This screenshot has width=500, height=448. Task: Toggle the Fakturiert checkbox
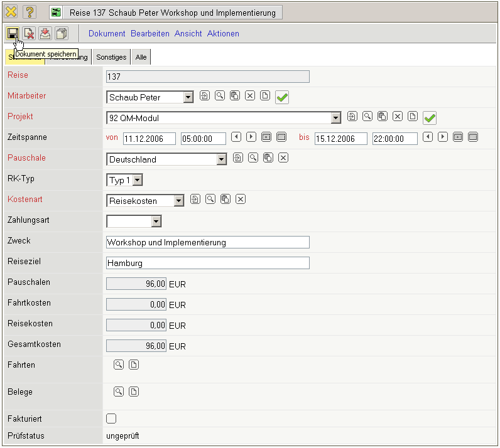tap(112, 419)
